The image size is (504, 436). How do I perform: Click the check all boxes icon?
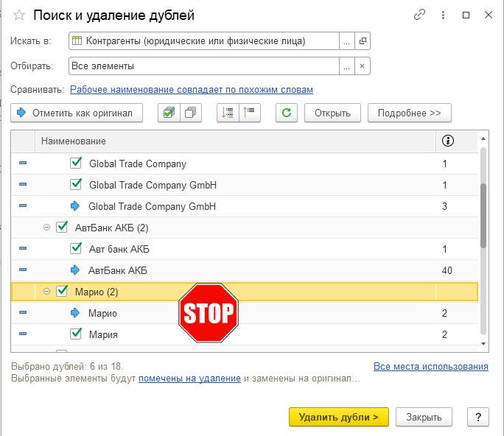coord(169,113)
